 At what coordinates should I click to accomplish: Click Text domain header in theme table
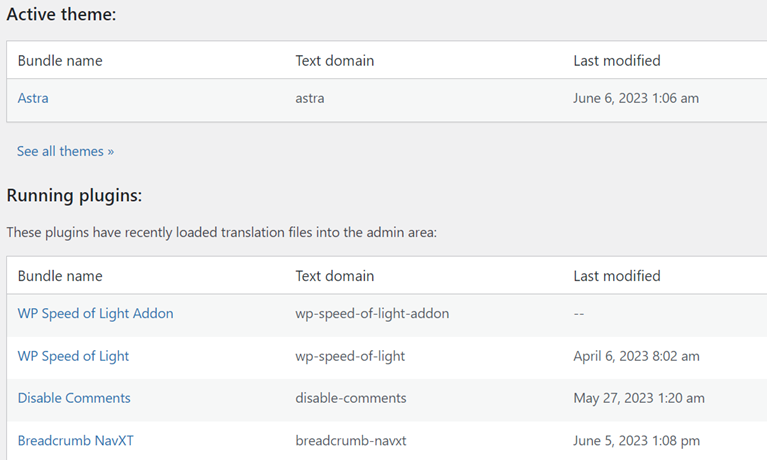tap(335, 61)
